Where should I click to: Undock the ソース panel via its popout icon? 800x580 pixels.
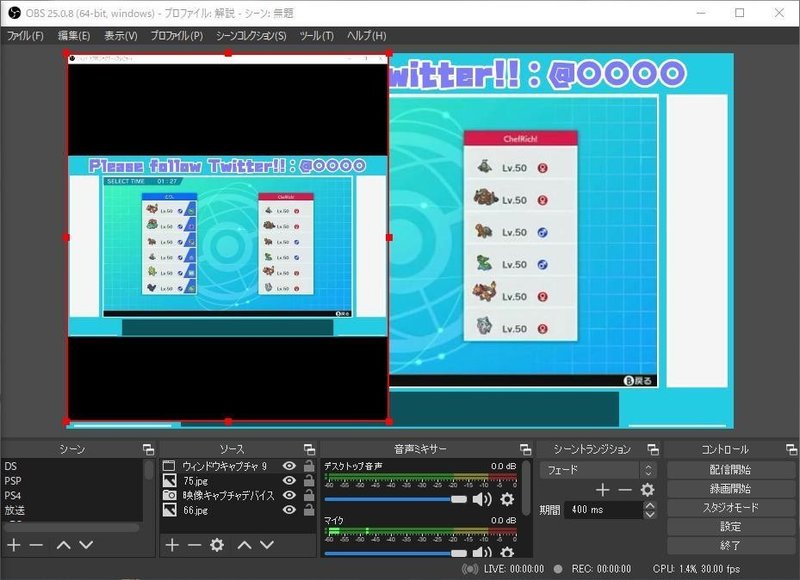309,449
